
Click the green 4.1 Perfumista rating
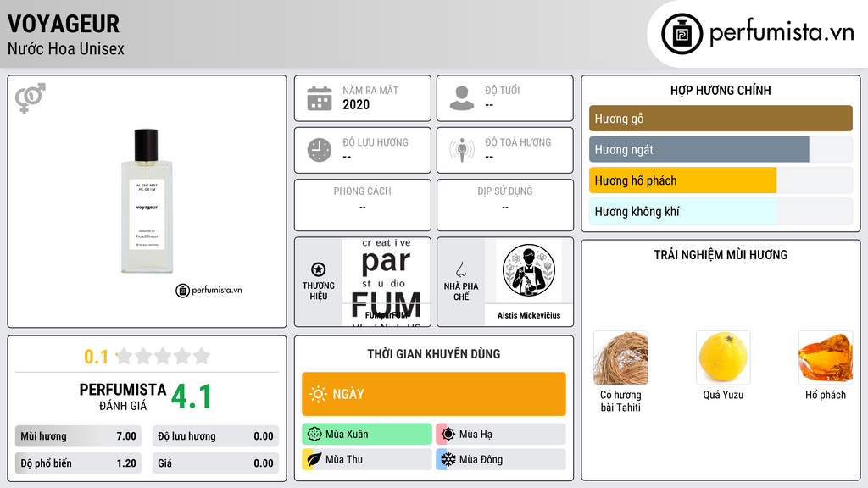click(x=192, y=396)
